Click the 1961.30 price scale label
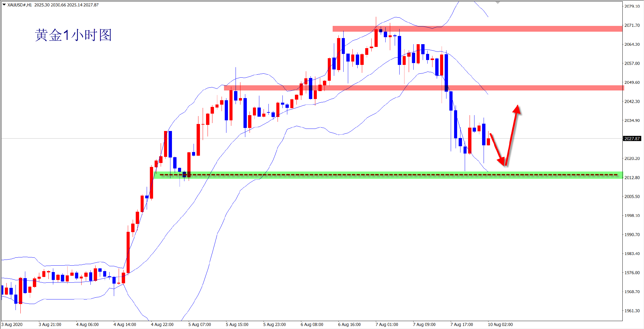This screenshot has height=329, width=644. coord(632,311)
